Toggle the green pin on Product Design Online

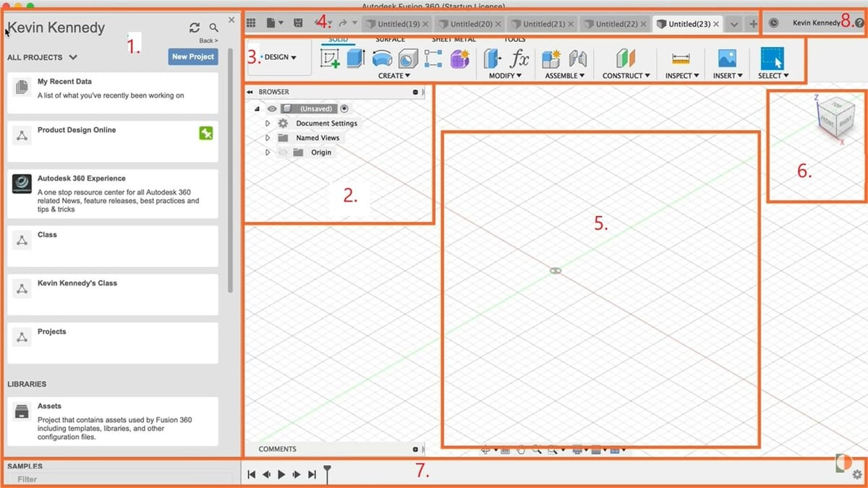[x=206, y=132]
